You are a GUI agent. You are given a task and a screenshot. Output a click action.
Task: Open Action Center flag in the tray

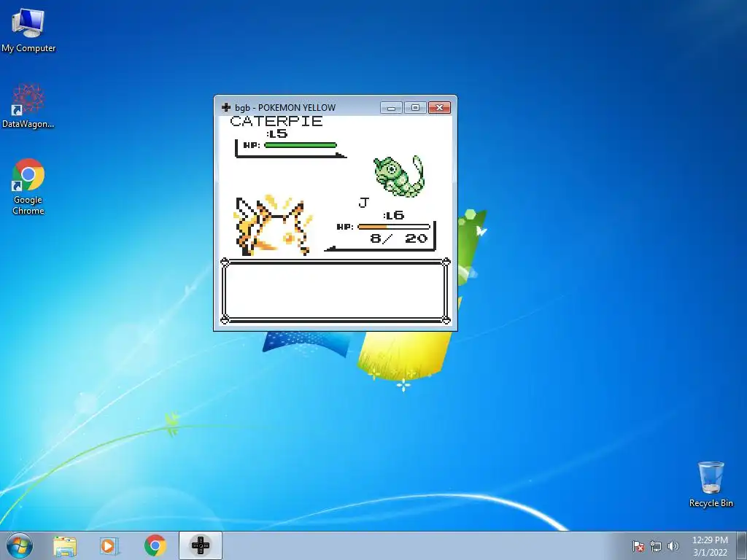[638, 546]
